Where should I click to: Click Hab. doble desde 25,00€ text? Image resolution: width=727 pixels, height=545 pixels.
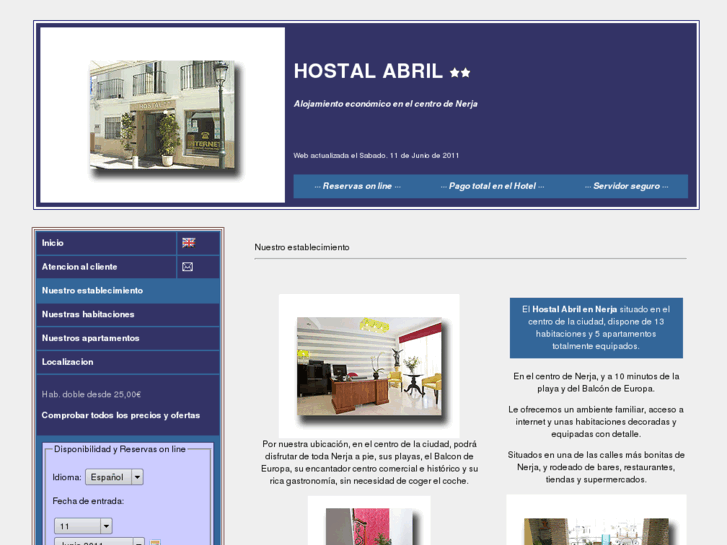91,394
